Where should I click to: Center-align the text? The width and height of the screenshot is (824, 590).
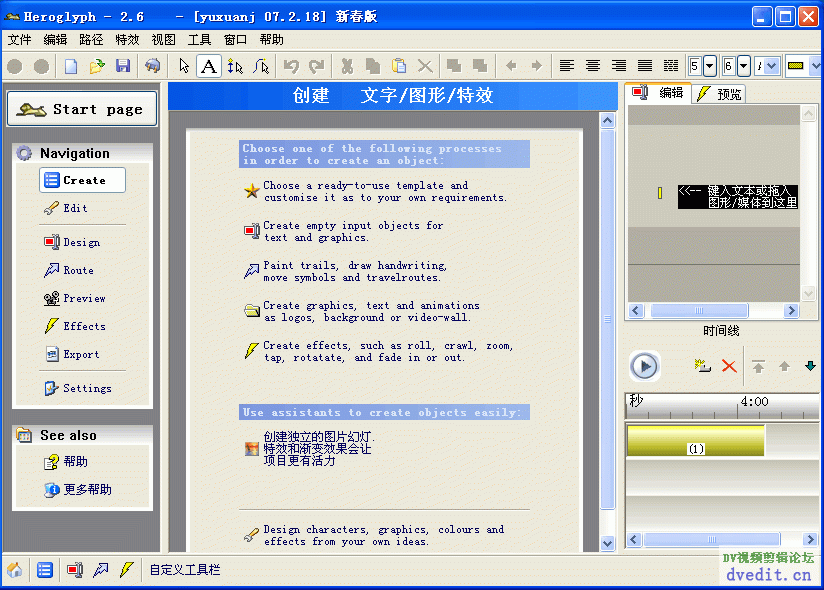[x=593, y=66]
